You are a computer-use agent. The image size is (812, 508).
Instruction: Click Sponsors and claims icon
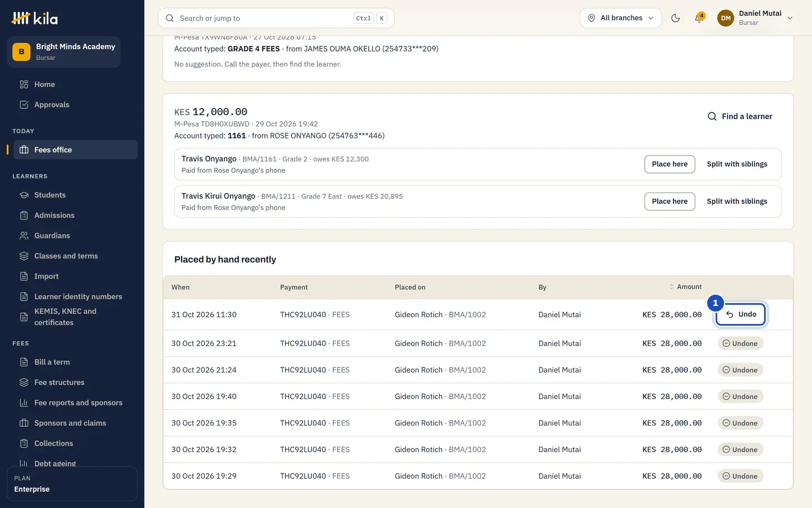24,423
